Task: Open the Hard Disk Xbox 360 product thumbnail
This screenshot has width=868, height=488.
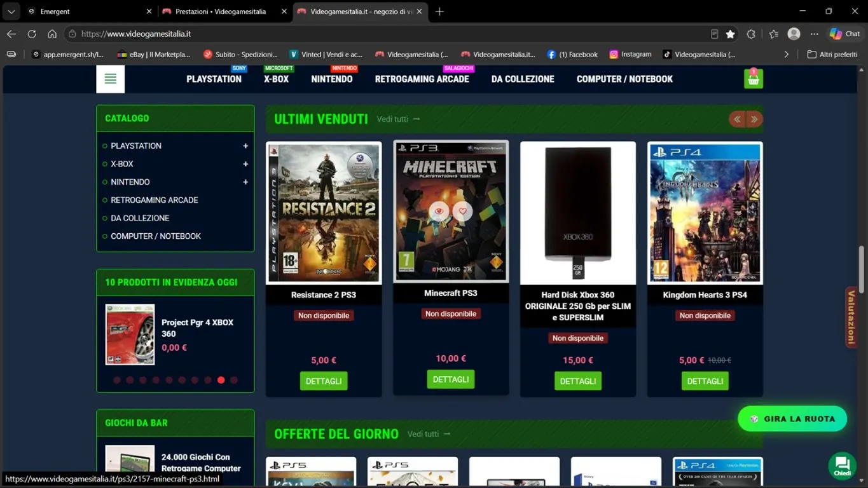Action: point(578,213)
